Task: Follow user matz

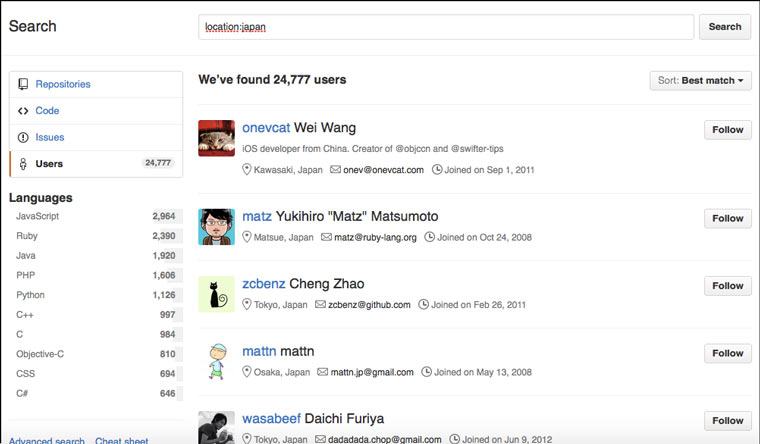Action: (x=728, y=219)
